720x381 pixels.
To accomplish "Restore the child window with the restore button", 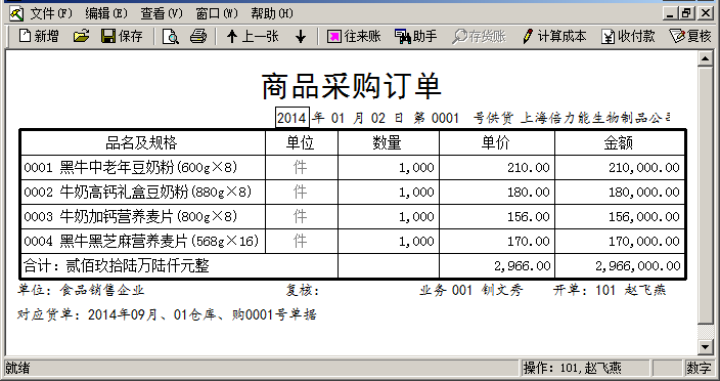I will tap(686, 14).
